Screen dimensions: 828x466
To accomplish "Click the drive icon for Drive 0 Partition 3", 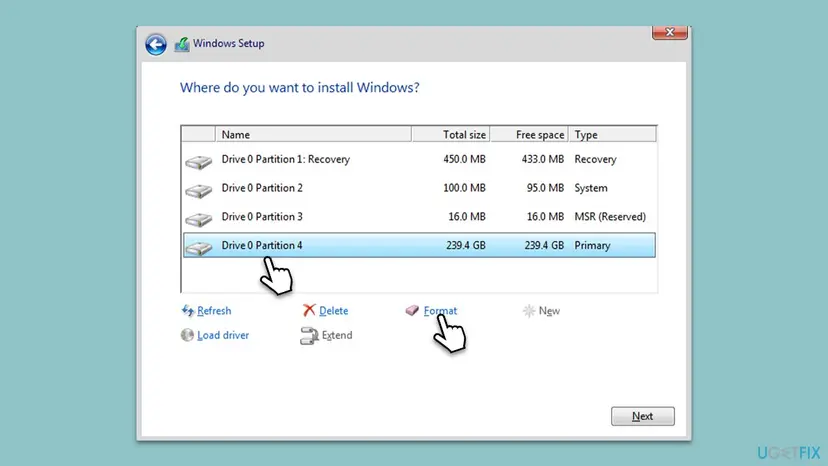I will coord(199,219).
